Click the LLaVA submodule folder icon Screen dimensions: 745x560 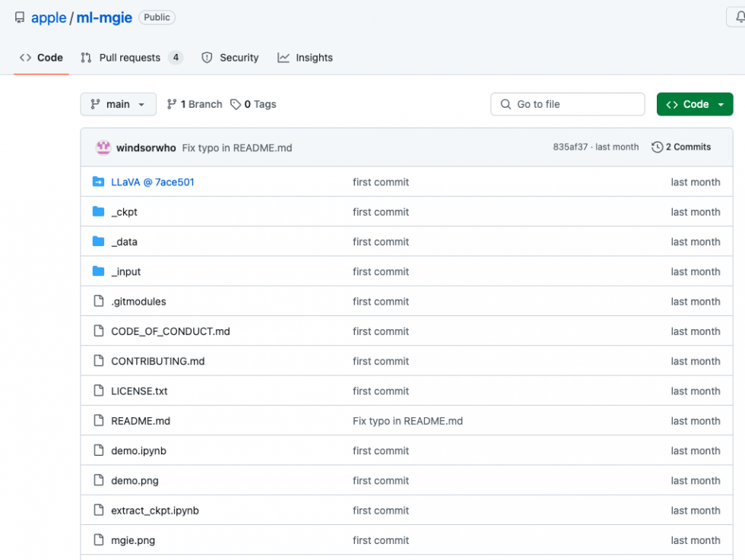coord(98,182)
